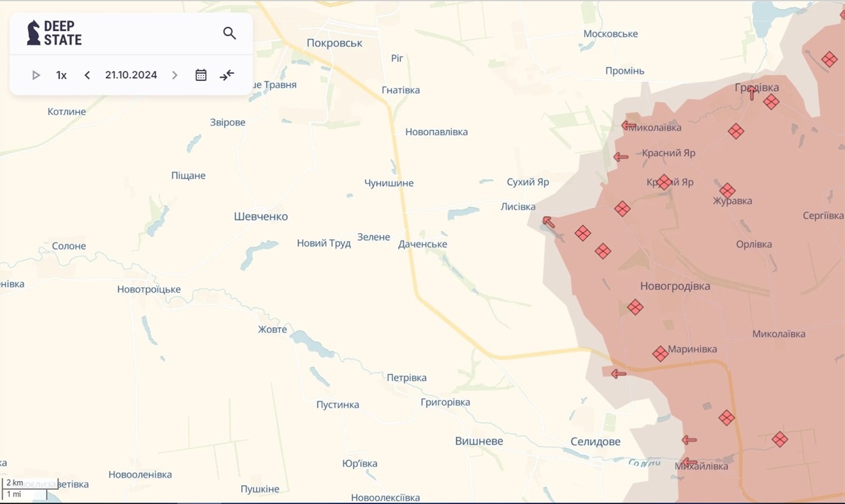Click the Даченське village label

[x=422, y=245]
